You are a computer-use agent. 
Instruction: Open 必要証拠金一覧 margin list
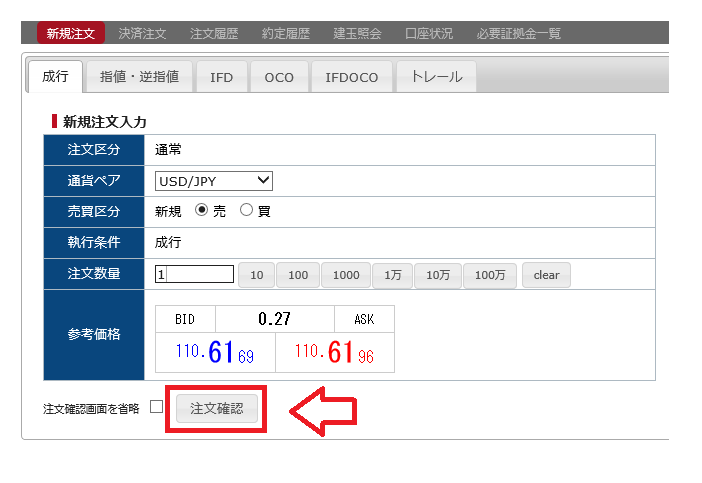(518, 33)
